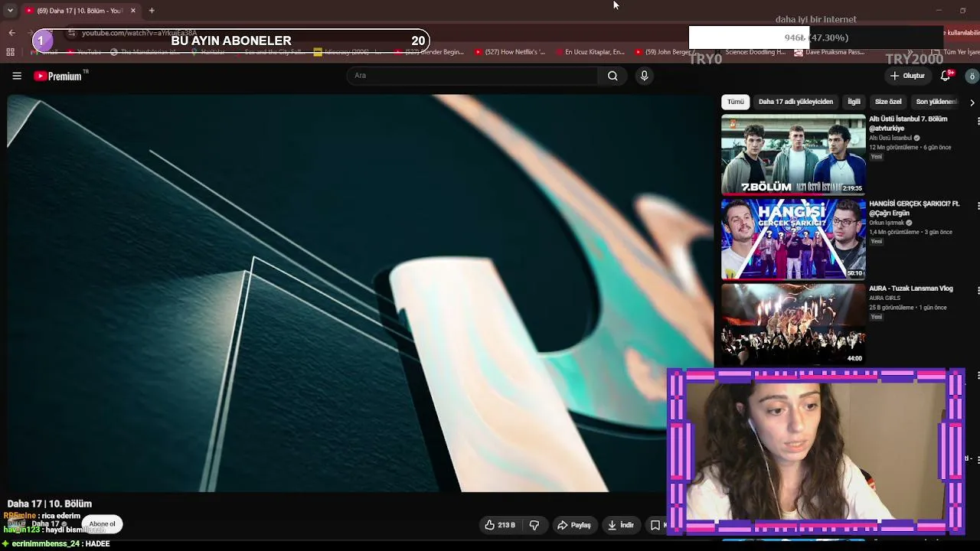Click the 'Daha 17 | 10. Bölüm' video title

50,504
